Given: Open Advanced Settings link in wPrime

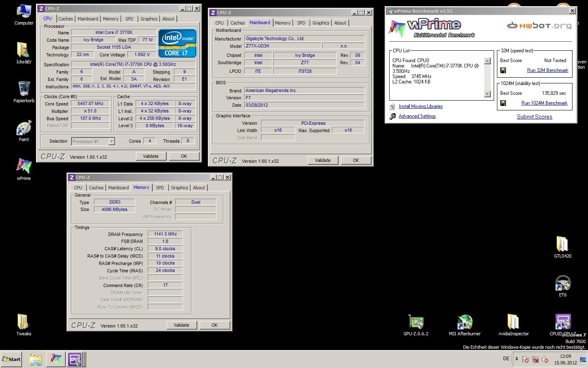Looking at the screenshot, I should pos(417,116).
